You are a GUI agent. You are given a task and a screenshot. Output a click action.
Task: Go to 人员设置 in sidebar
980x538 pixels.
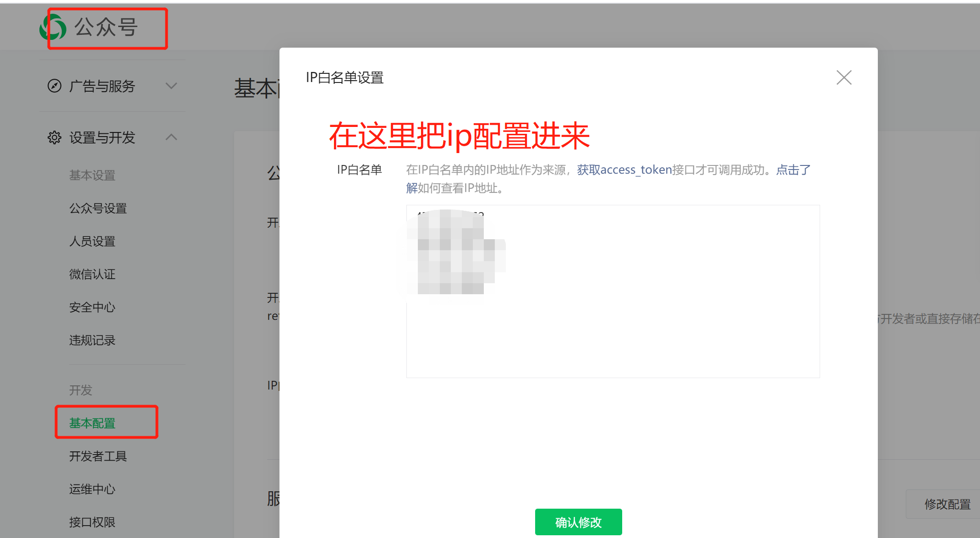(93, 242)
